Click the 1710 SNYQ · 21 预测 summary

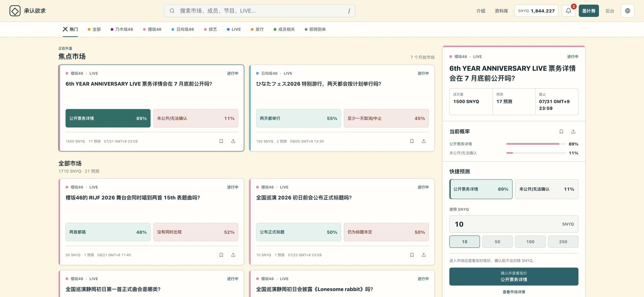[x=79, y=171]
